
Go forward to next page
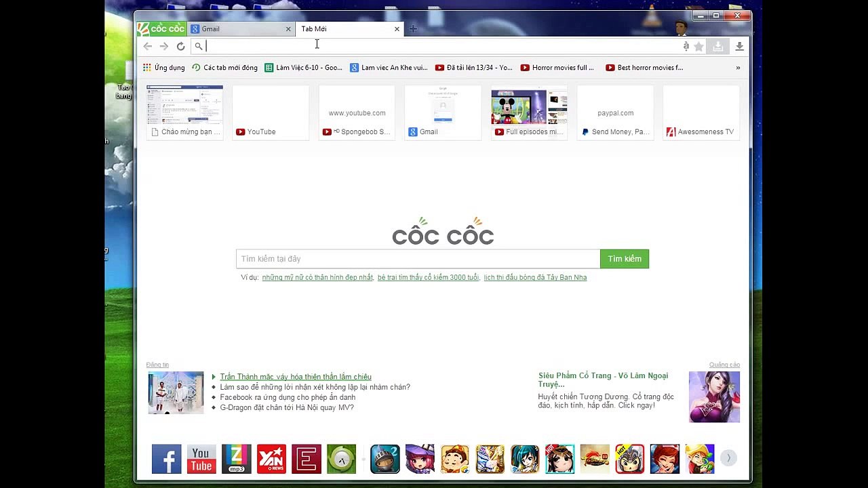[x=164, y=46]
